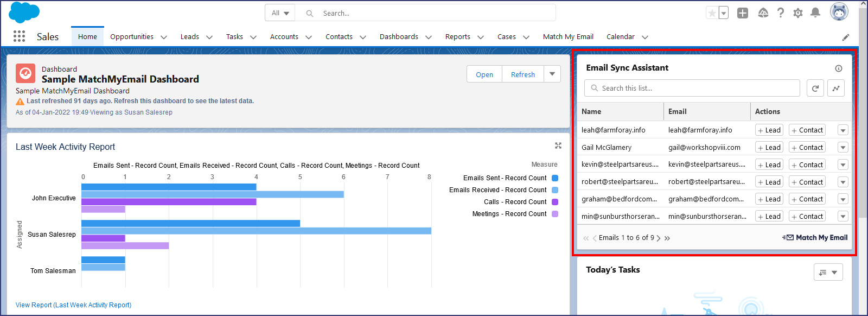Open the notifications bell
The width and height of the screenshot is (868, 316).
[815, 13]
